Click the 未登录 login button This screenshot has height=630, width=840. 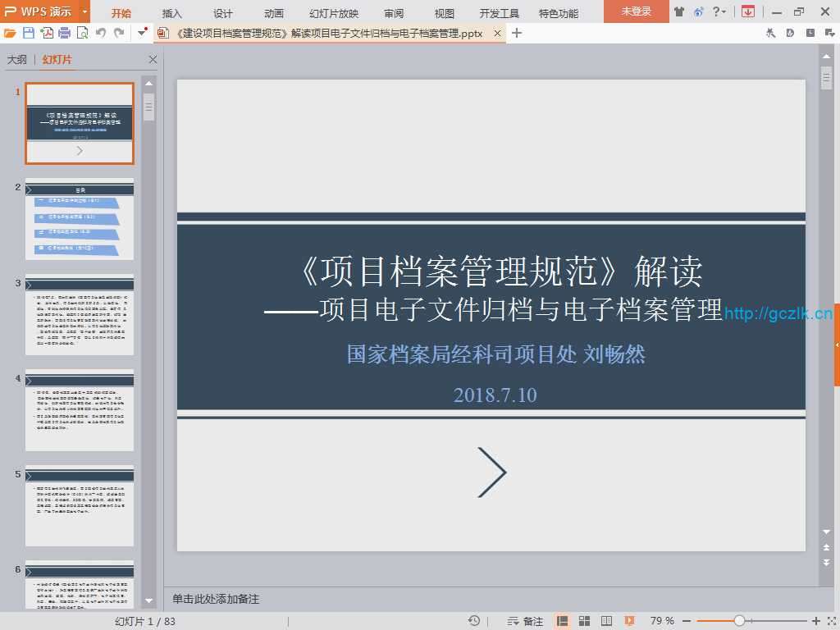pos(636,11)
